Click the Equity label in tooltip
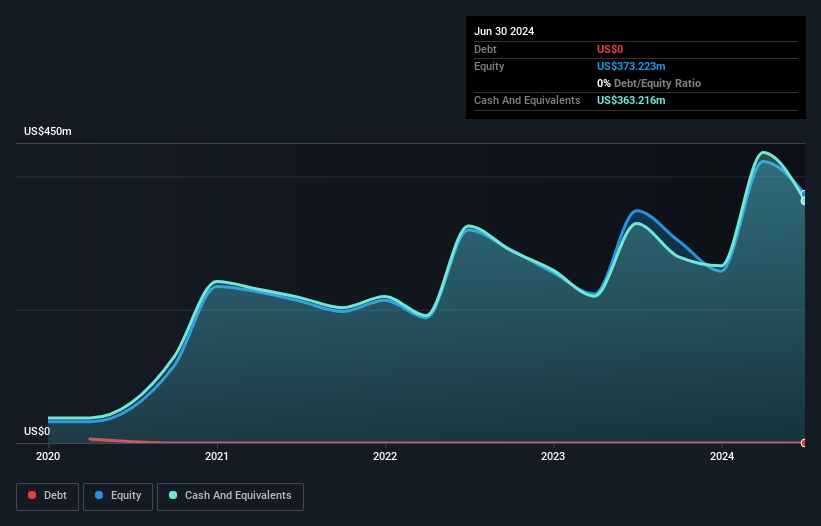 point(489,66)
